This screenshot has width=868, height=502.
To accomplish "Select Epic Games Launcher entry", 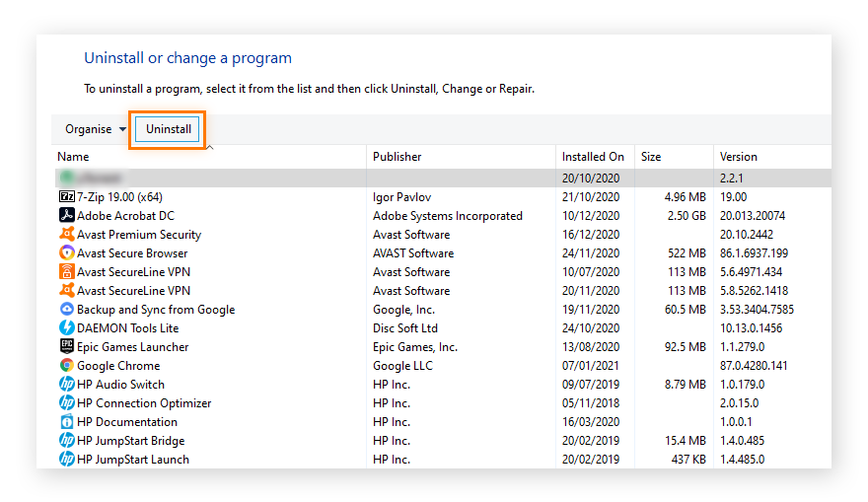I will (443, 346).
